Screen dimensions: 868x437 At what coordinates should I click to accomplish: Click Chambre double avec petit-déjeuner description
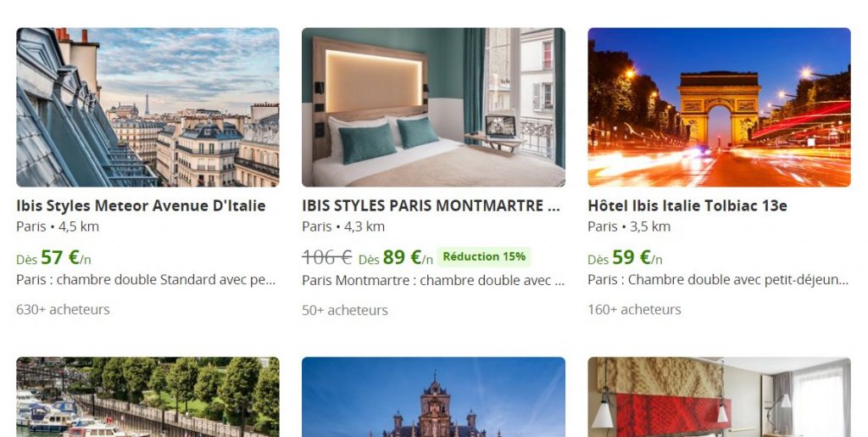tap(718, 280)
